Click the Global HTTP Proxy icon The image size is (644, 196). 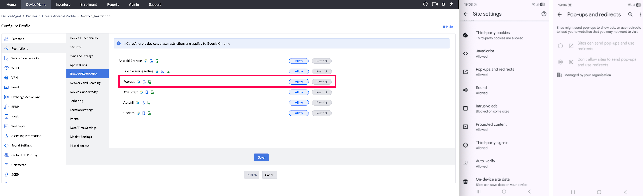coord(6,155)
